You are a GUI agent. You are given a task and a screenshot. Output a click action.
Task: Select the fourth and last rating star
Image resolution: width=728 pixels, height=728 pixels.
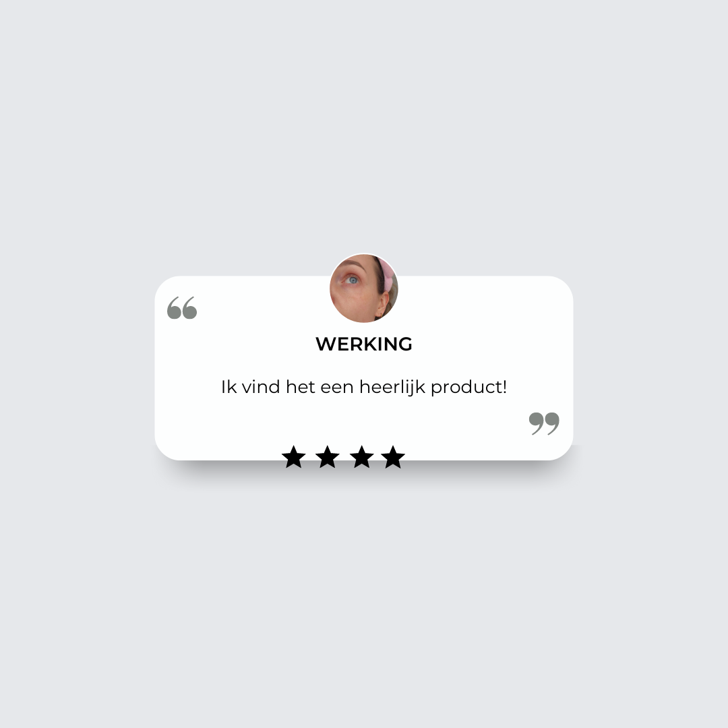coord(393,457)
